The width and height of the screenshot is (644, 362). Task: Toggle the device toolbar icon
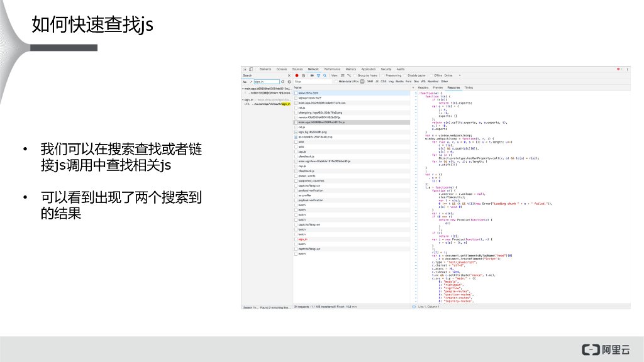coord(250,69)
